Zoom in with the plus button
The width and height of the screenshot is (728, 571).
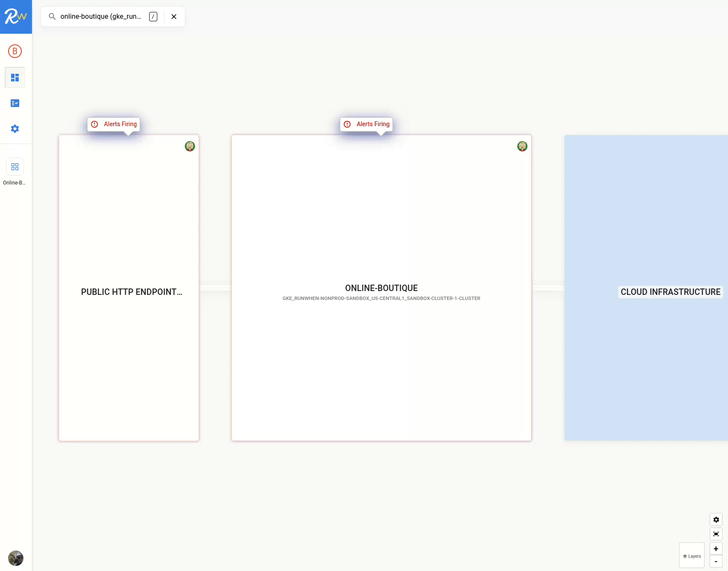(716, 549)
